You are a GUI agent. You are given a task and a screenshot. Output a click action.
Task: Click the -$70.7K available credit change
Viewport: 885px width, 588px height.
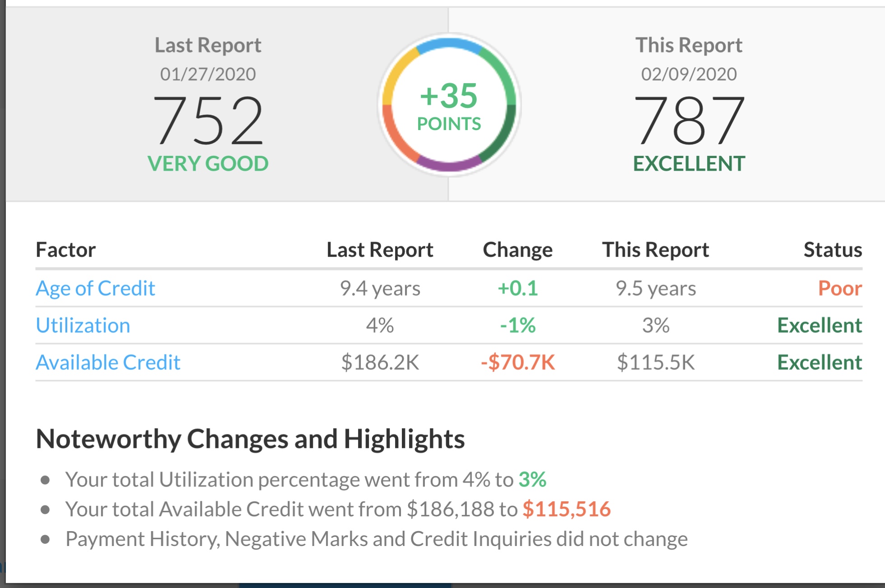[517, 362]
